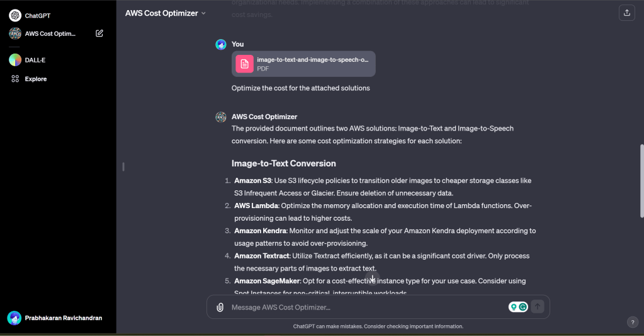Click the attach file paperclip icon
This screenshot has width=644, height=336.
click(220, 307)
